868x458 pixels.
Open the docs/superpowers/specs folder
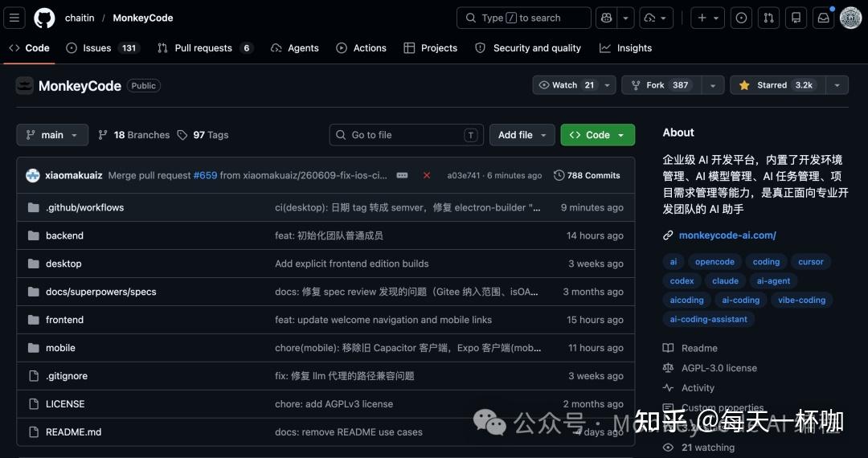click(100, 292)
